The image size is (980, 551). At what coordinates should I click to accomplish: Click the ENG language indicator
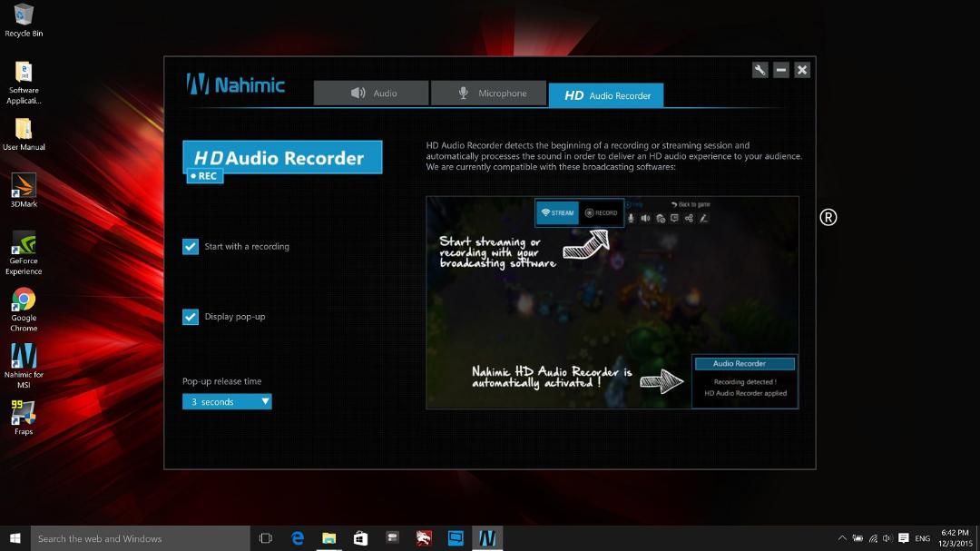click(923, 538)
